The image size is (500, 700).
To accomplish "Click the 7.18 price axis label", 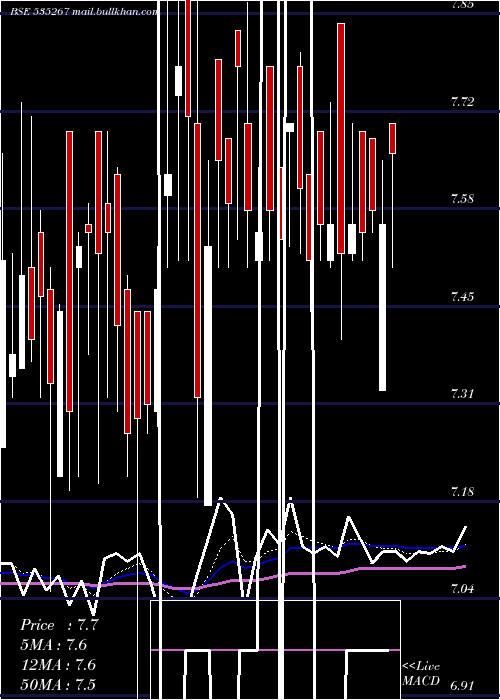I will (x=462, y=492).
